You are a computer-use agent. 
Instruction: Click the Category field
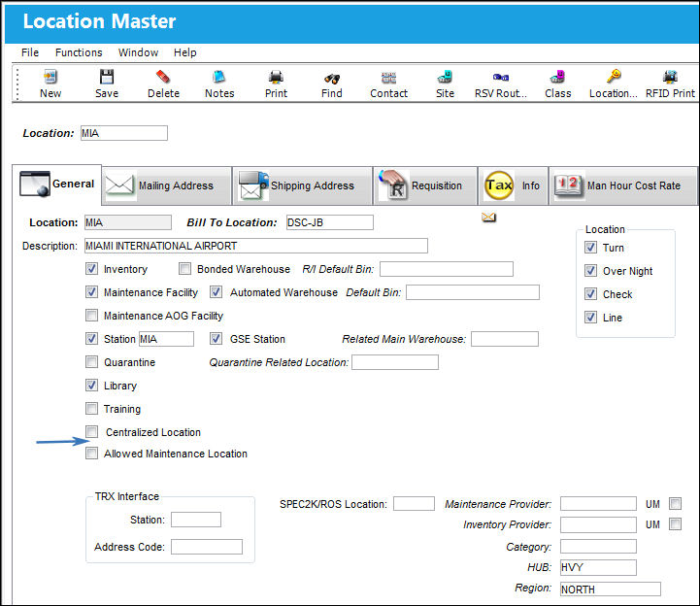(598, 546)
